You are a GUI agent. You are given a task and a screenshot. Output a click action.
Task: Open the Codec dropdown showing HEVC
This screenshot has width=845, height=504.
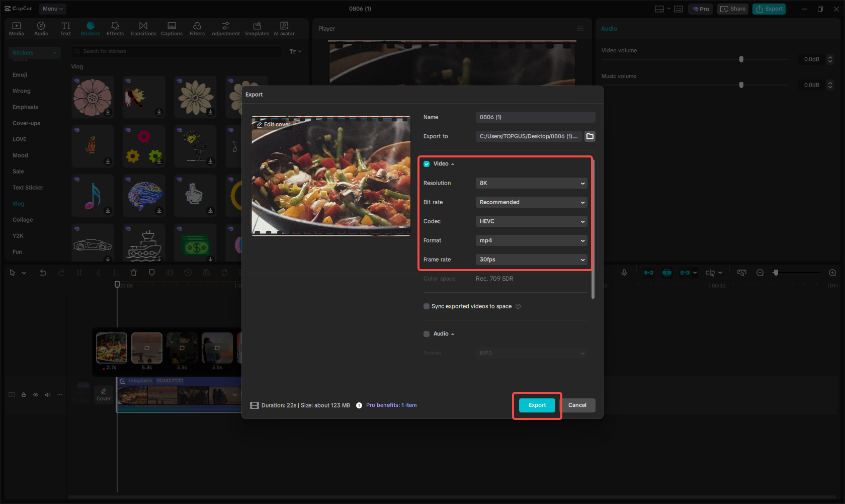531,221
